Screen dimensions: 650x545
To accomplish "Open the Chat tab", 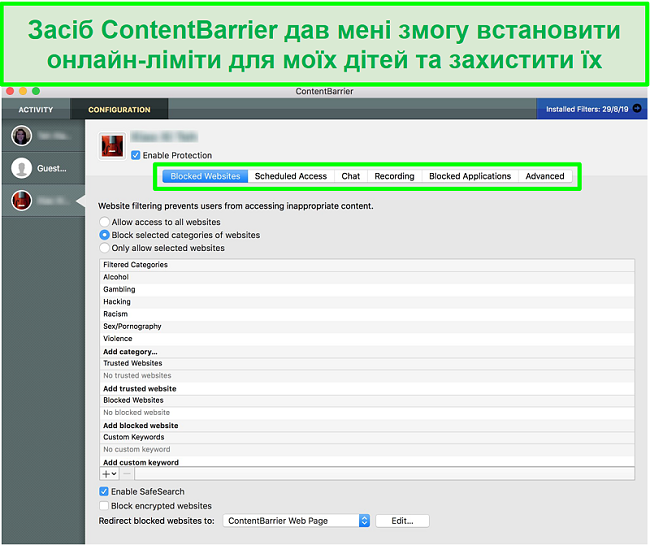I will tap(351, 176).
